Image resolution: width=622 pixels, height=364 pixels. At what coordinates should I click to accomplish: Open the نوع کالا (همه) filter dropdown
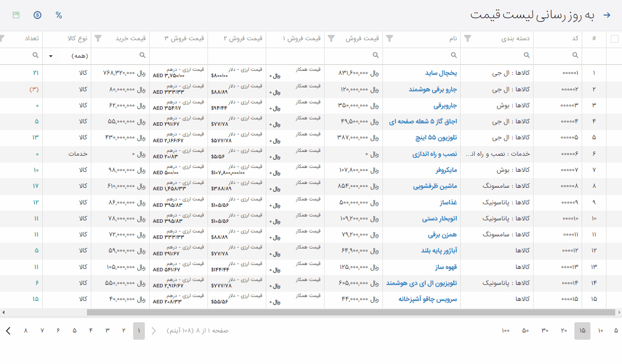[x=68, y=56]
